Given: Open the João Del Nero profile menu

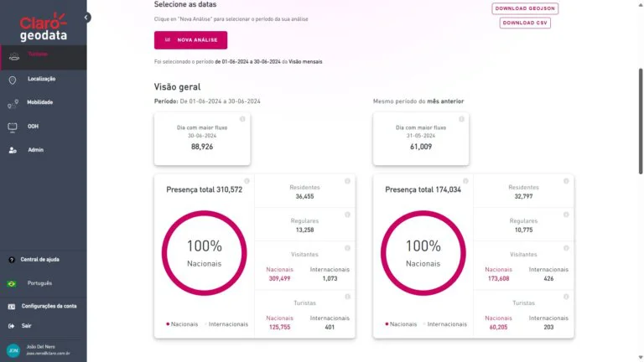Looking at the screenshot, I should (x=42, y=351).
